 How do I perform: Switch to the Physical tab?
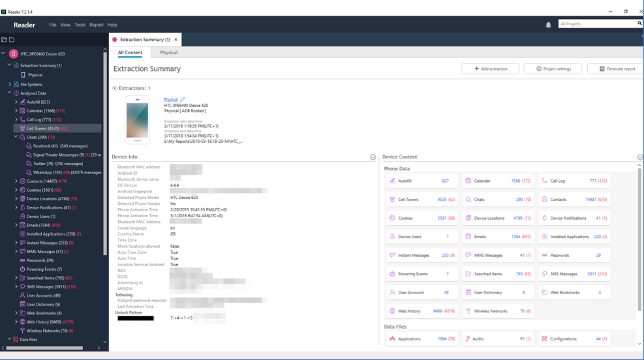coord(168,53)
